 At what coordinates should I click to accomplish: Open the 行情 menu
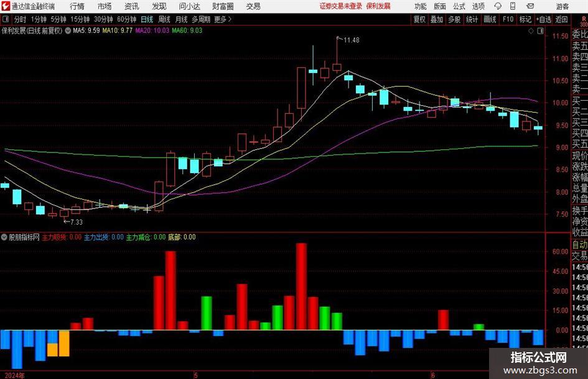pyautogui.click(x=77, y=6)
